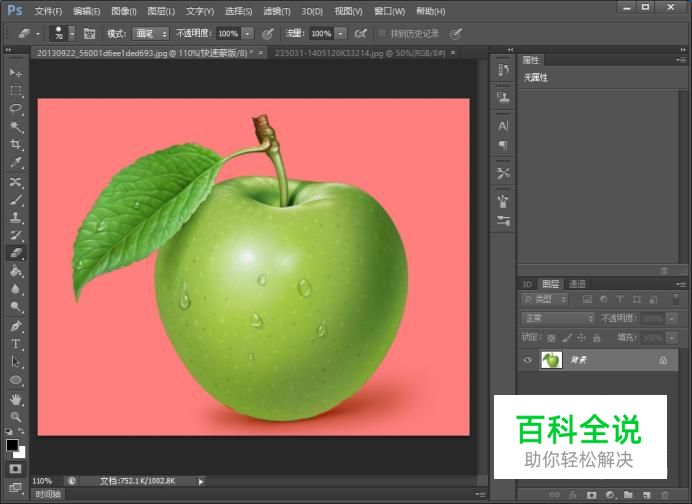Hide the Background layer with eye icon
Viewport: 692px width, 504px height.
pos(527,360)
